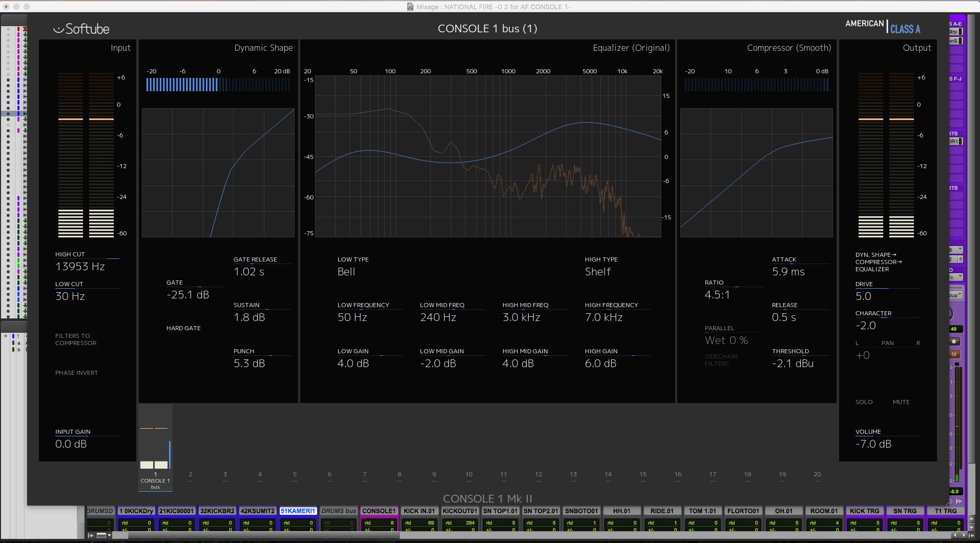
Task: Click the scroll left arrow at bottom right
Action: [x=954, y=535]
